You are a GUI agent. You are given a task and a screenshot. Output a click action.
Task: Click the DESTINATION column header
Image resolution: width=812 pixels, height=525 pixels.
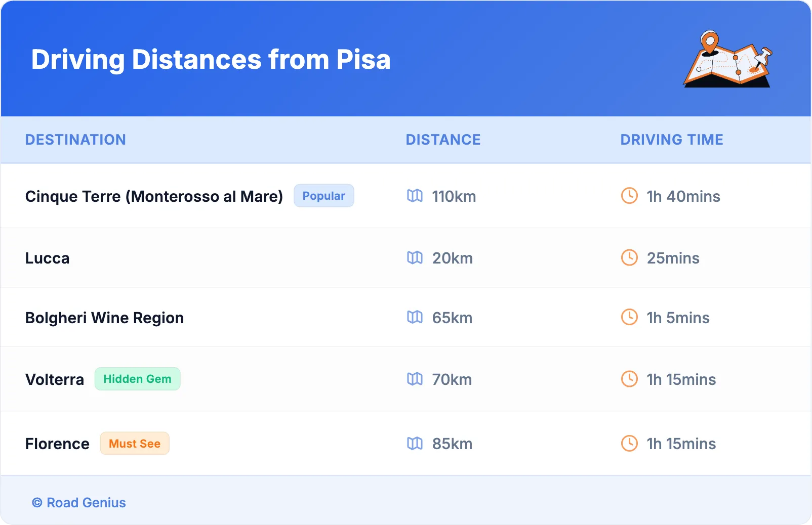pyautogui.click(x=75, y=140)
